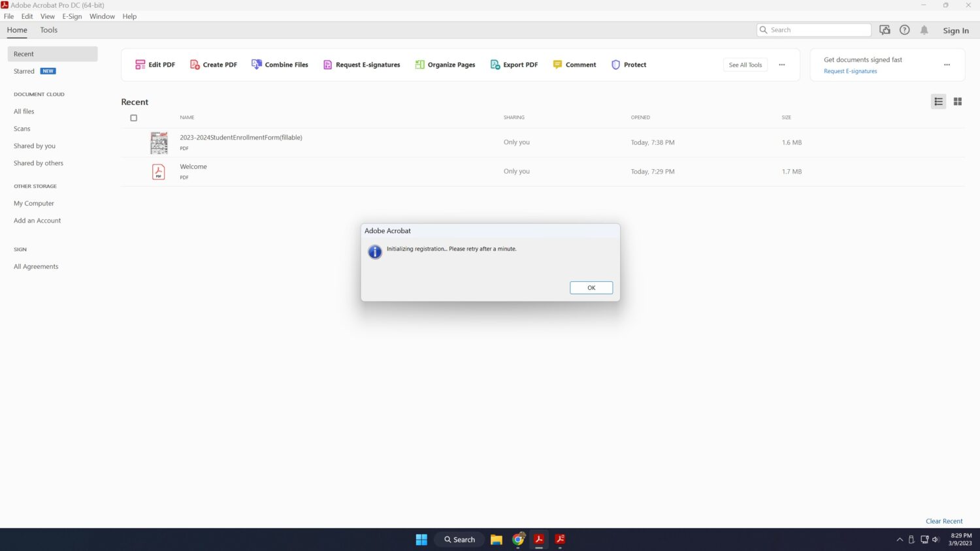
Task: Show hidden system tray icons chevron
Action: 900,539
